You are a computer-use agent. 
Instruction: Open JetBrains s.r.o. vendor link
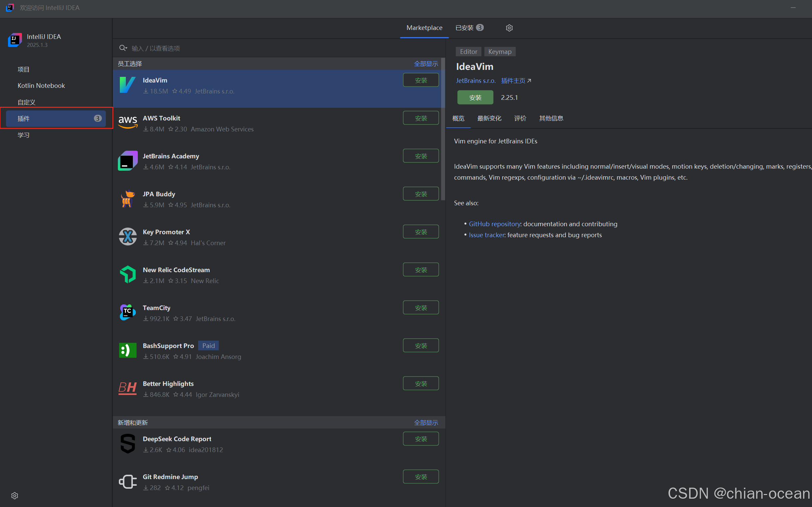pos(475,81)
